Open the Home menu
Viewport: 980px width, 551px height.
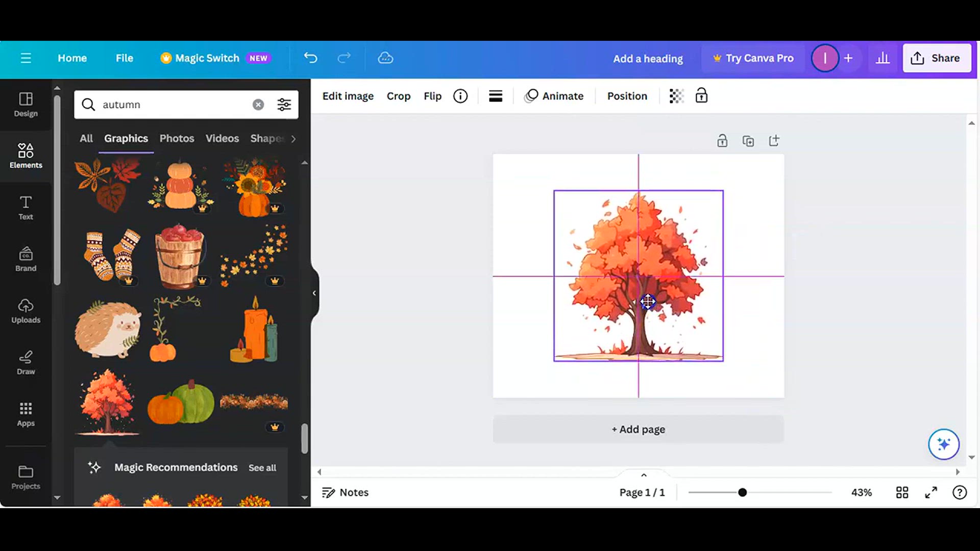(x=72, y=58)
